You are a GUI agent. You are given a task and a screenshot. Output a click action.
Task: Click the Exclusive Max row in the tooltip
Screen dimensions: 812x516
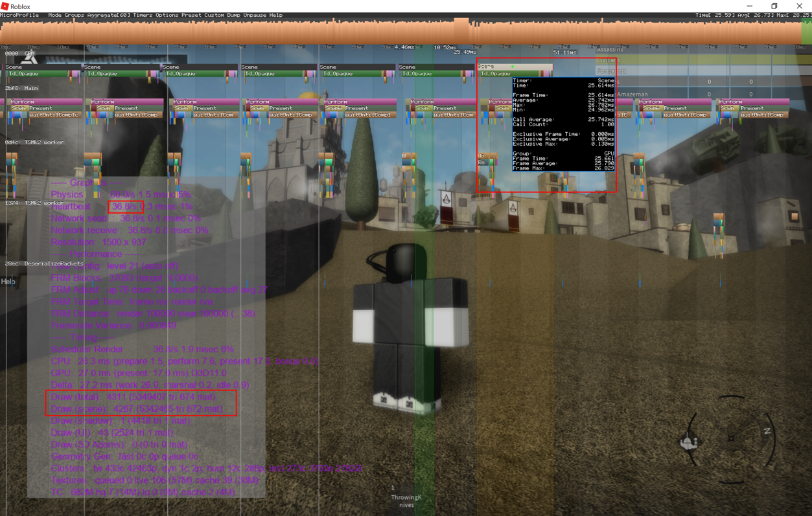click(x=563, y=144)
